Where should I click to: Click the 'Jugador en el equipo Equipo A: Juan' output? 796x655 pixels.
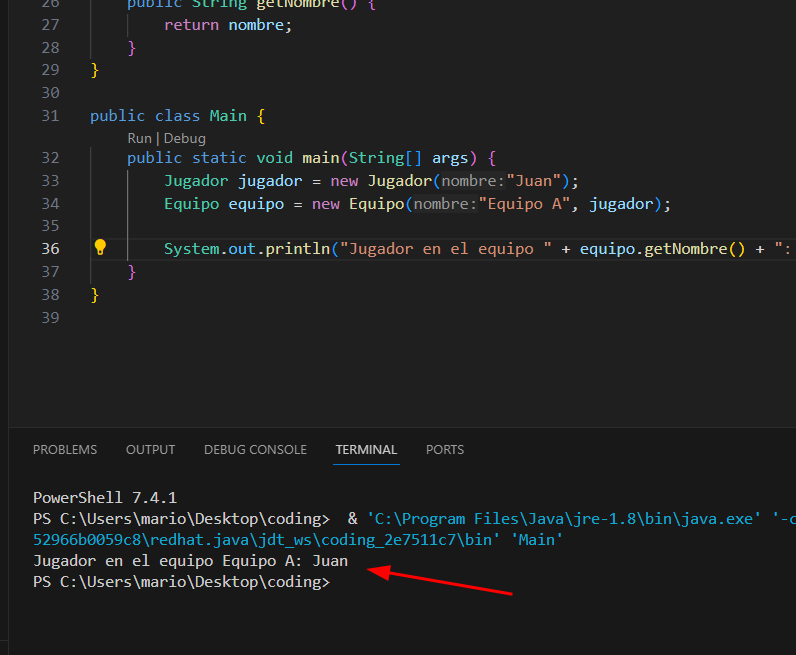pyautogui.click(x=190, y=561)
